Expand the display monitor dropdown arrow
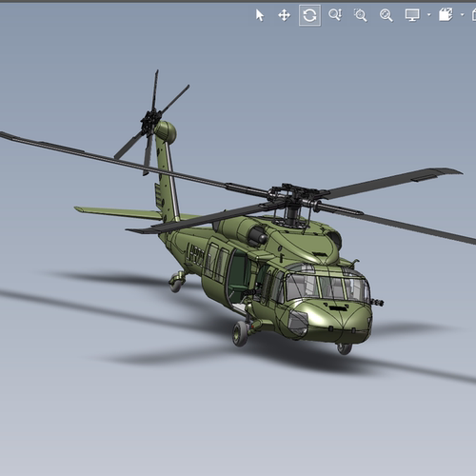 pos(429,14)
